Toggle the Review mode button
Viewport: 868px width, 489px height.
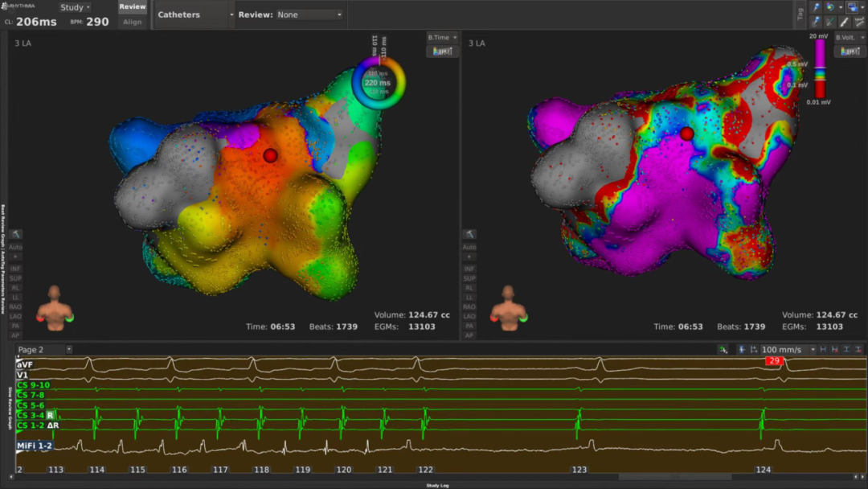[133, 7]
